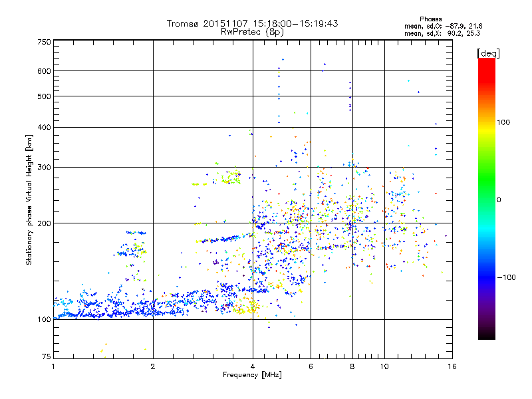Click the x-axis tick label '16'
This screenshot has height=399, width=532.
pyautogui.click(x=452, y=366)
